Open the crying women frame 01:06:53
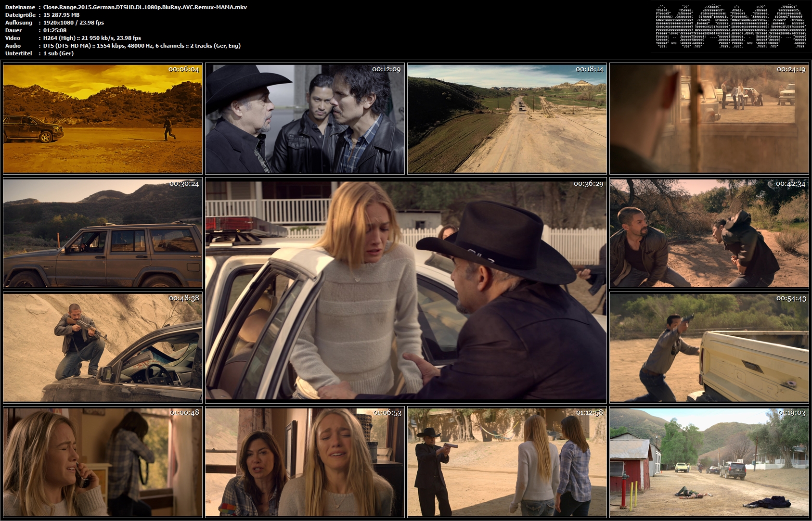The height and width of the screenshot is (521, 812). [x=305, y=462]
